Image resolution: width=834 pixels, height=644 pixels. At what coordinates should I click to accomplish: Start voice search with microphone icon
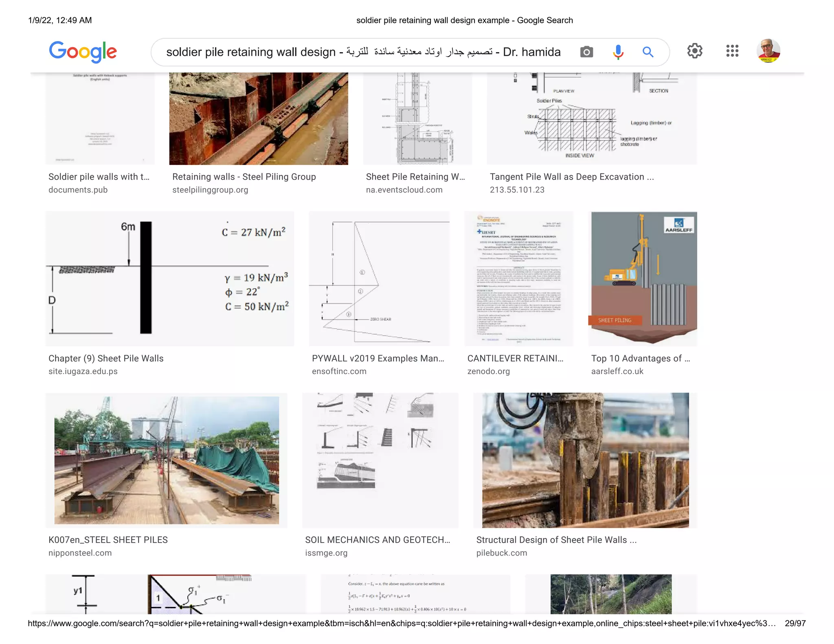coord(618,52)
